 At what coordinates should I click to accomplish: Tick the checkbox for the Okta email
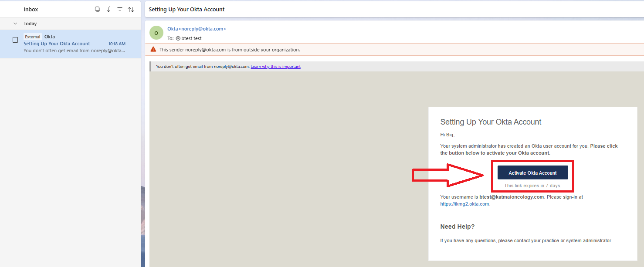pyautogui.click(x=15, y=40)
